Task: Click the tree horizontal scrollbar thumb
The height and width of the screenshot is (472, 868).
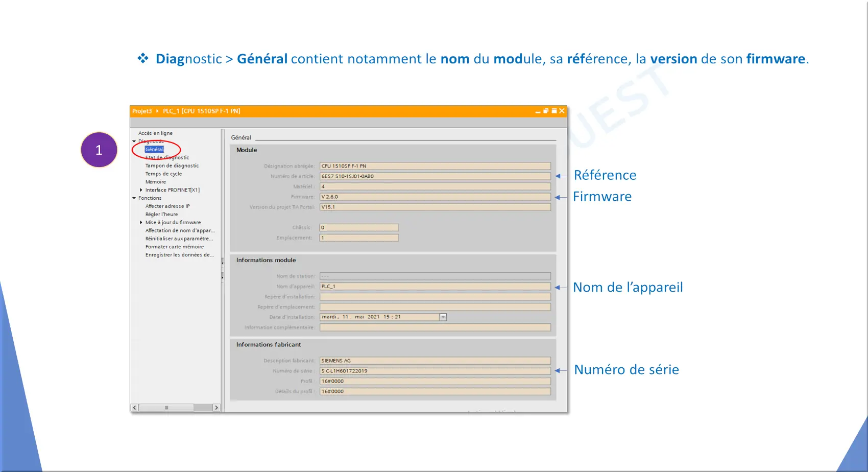Action: (x=166, y=408)
